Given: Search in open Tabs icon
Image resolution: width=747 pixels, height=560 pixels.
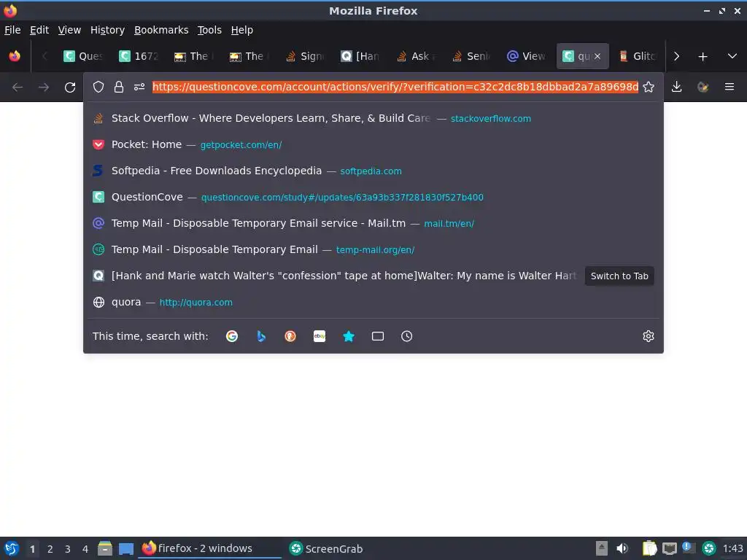Looking at the screenshot, I should click(x=378, y=336).
